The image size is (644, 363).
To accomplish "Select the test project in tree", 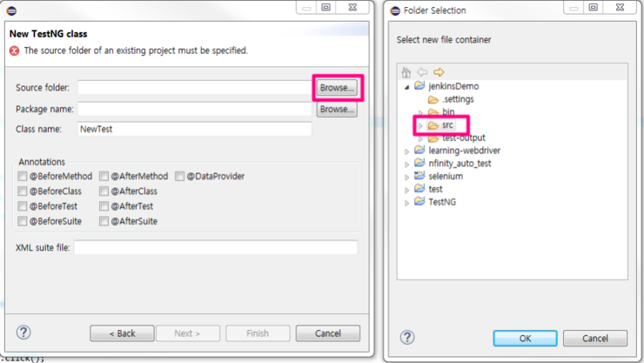I will [x=428, y=189].
